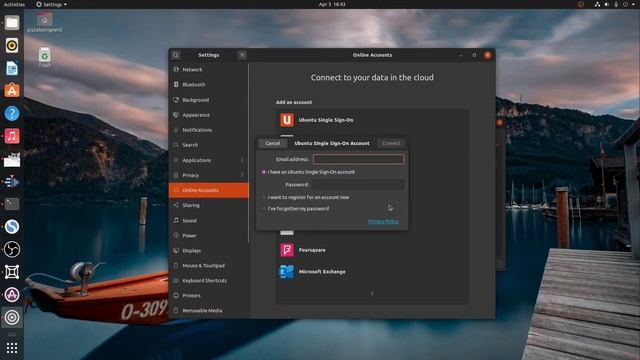Screen dimensions: 640x360
Task: Click the Password field
Action: (359, 184)
